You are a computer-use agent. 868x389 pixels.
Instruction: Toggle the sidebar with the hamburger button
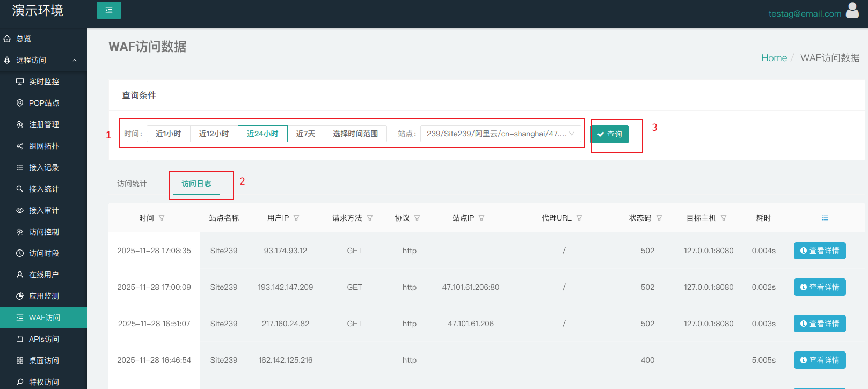(x=109, y=10)
